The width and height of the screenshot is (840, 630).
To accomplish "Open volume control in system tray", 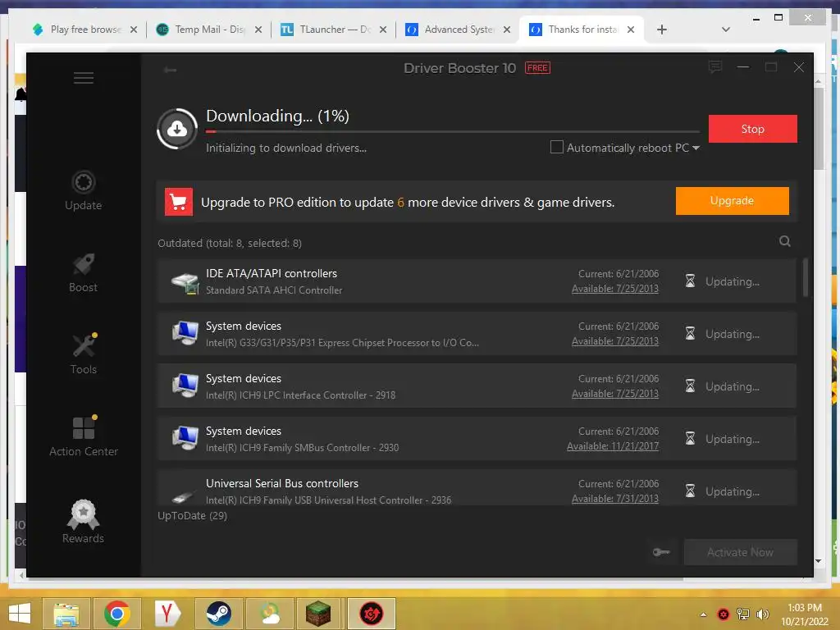I will click(762, 614).
